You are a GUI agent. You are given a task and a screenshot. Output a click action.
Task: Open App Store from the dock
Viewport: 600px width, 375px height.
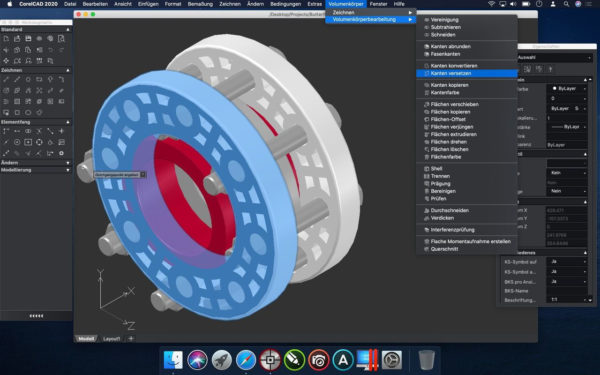pos(343,360)
